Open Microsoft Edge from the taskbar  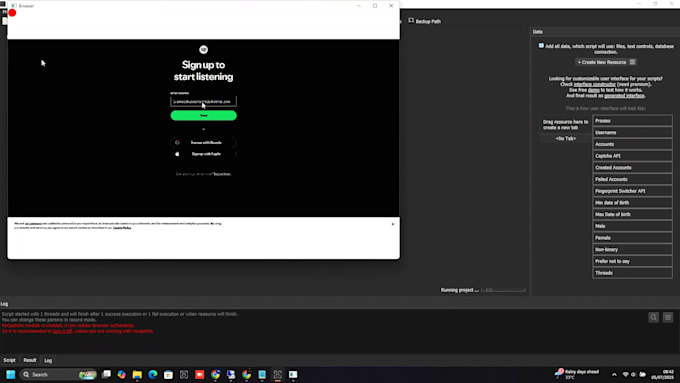(153, 374)
